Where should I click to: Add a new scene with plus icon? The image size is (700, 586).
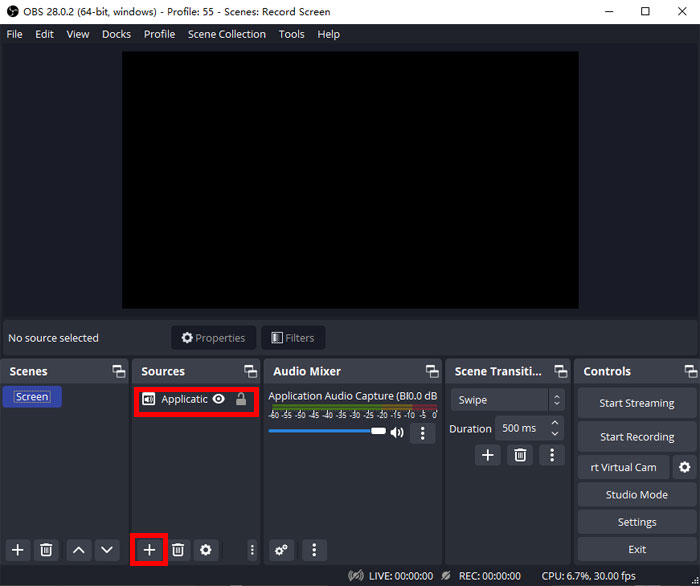pyautogui.click(x=17, y=550)
